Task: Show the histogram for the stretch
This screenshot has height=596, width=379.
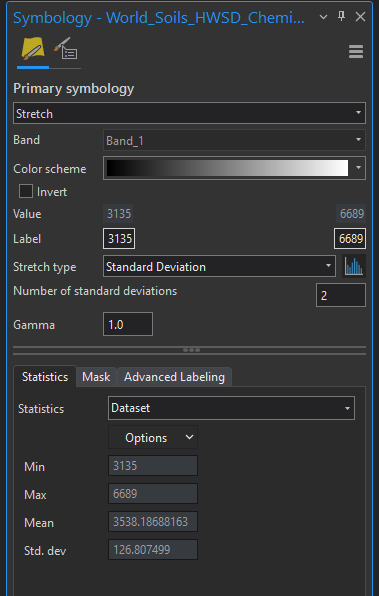Action: [x=354, y=266]
